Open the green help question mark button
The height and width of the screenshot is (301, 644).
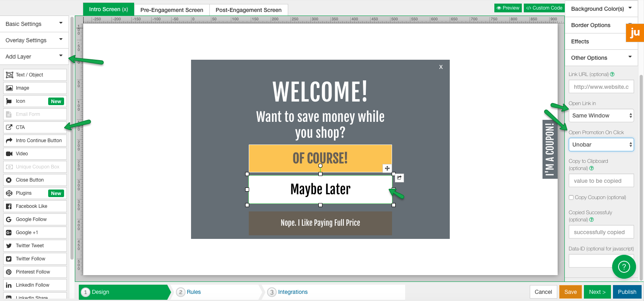point(624,267)
